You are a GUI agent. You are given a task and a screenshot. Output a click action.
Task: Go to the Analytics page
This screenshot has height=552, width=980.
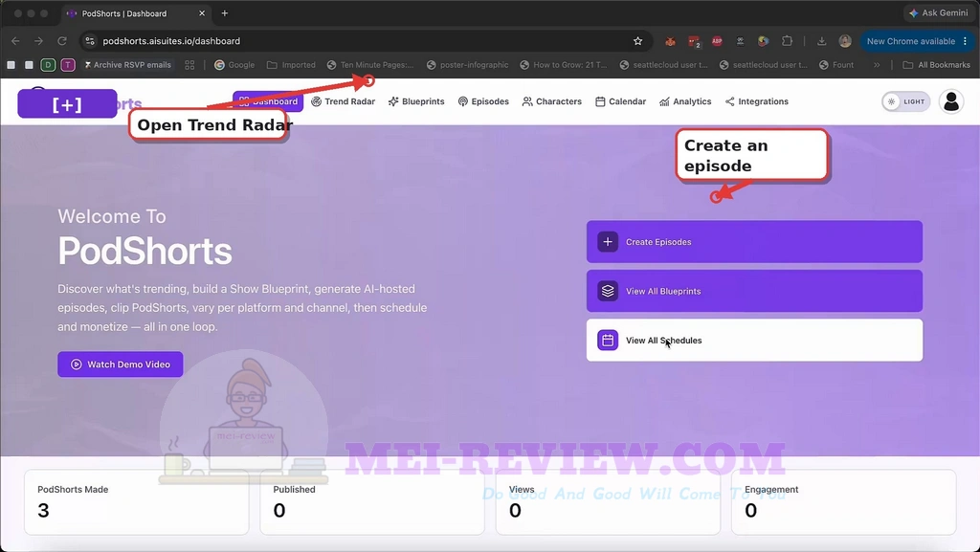[685, 101]
